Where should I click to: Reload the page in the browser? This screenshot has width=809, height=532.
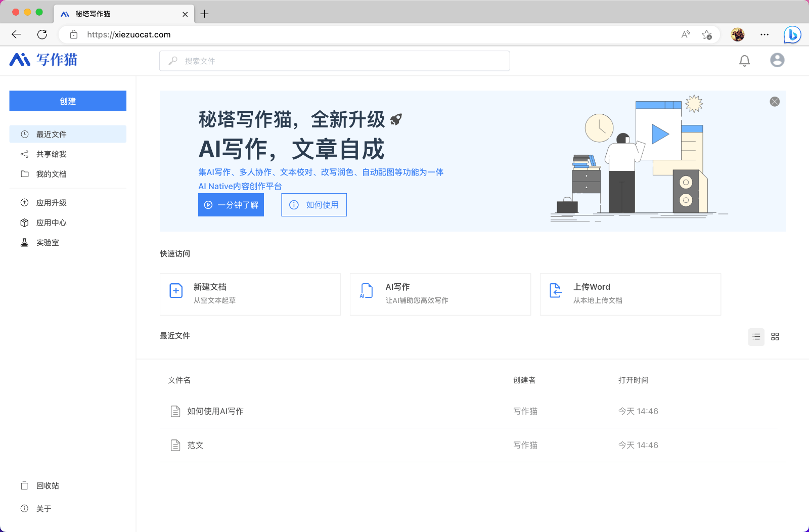pos(42,34)
